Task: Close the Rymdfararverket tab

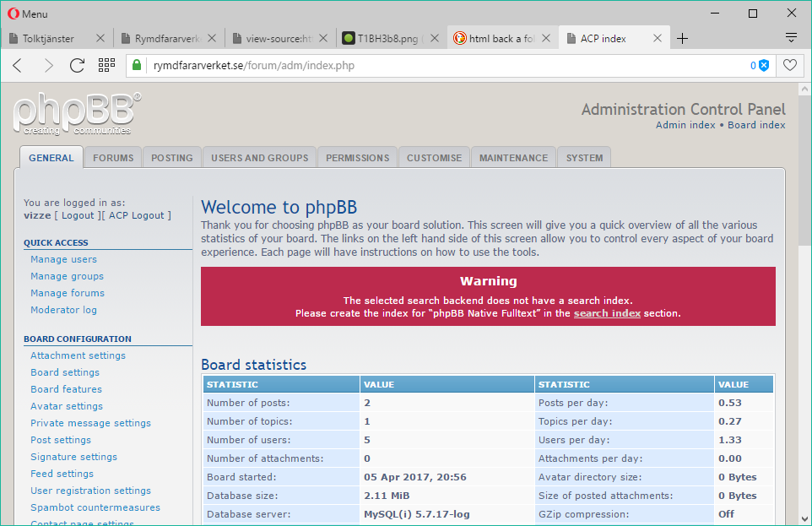Action: click(212, 38)
